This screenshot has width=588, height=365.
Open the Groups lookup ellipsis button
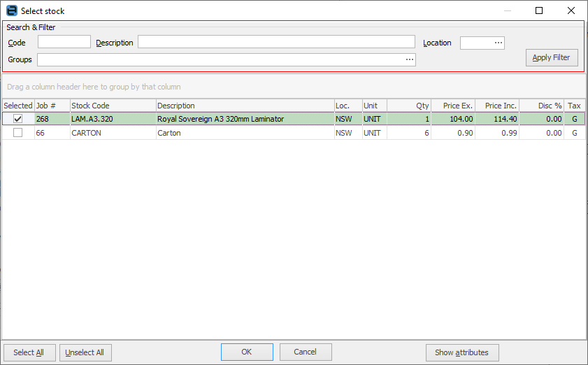click(410, 59)
